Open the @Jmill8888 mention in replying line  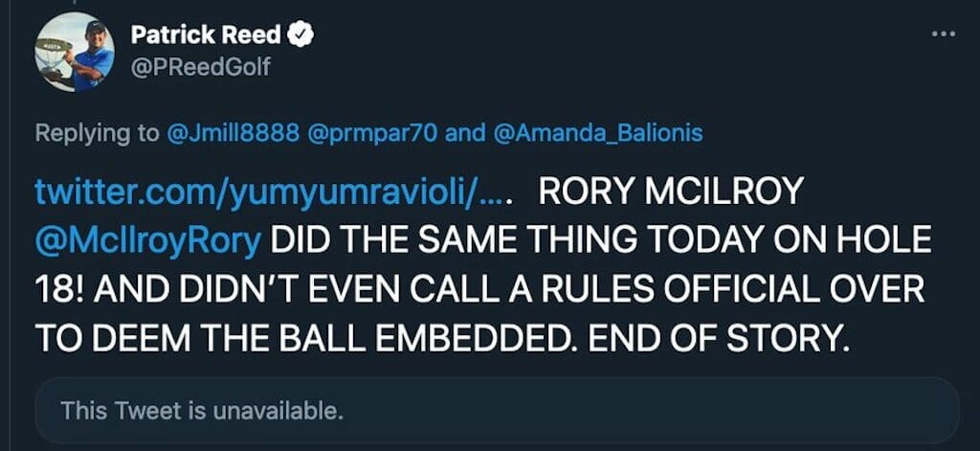tap(233, 133)
